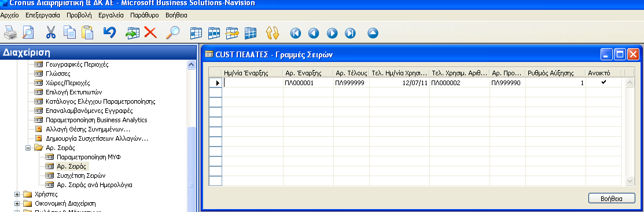Viewport: 644px width, 212px height.
Task: Select the highlighted Αρ. Σειράς leaf item
Action: 72,166
